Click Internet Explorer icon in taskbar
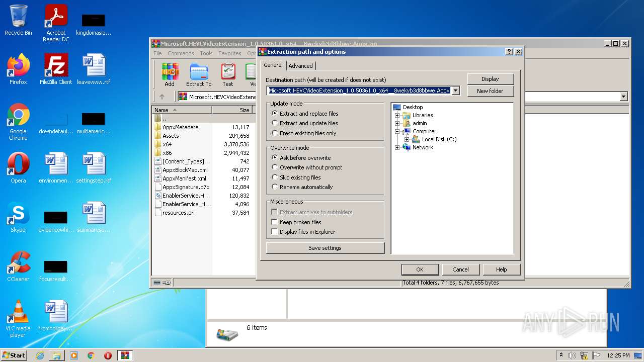644x362 pixels. coord(40,355)
